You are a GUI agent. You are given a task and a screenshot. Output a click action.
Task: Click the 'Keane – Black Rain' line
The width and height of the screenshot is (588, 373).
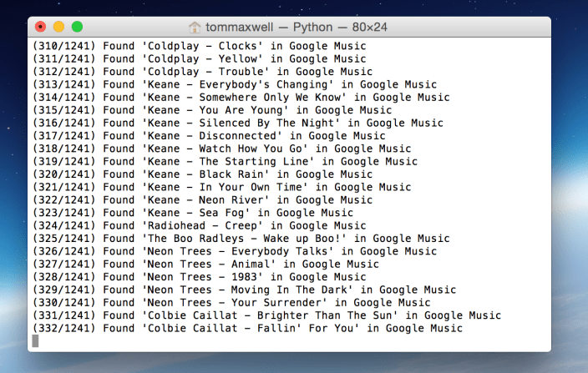(199, 174)
